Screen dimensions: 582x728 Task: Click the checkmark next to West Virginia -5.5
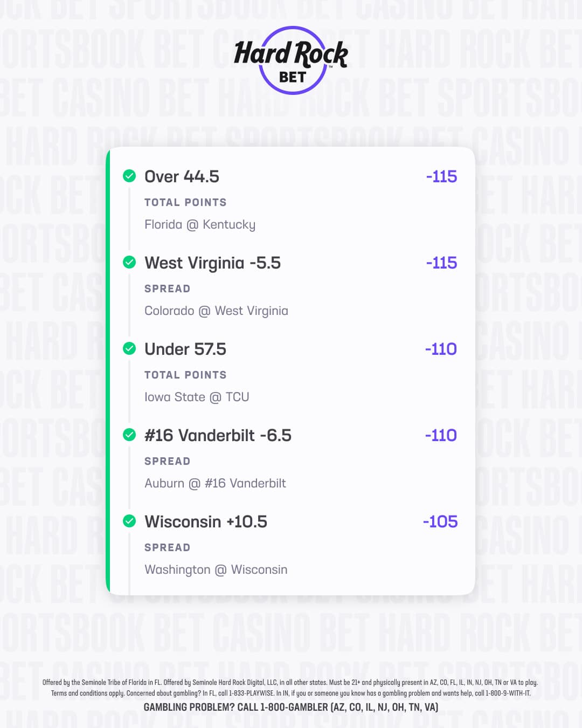[129, 262]
